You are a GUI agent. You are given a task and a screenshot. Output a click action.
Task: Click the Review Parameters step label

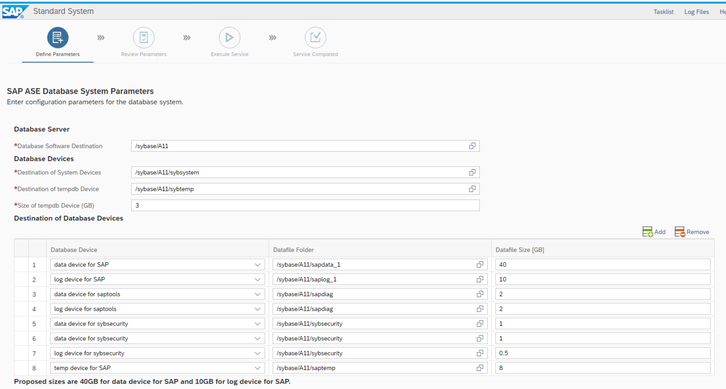144,54
